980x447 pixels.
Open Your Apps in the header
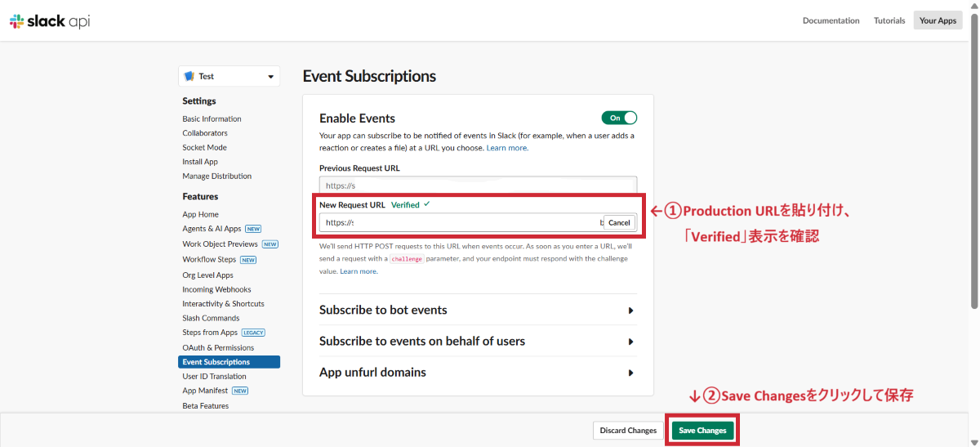pos(937,20)
